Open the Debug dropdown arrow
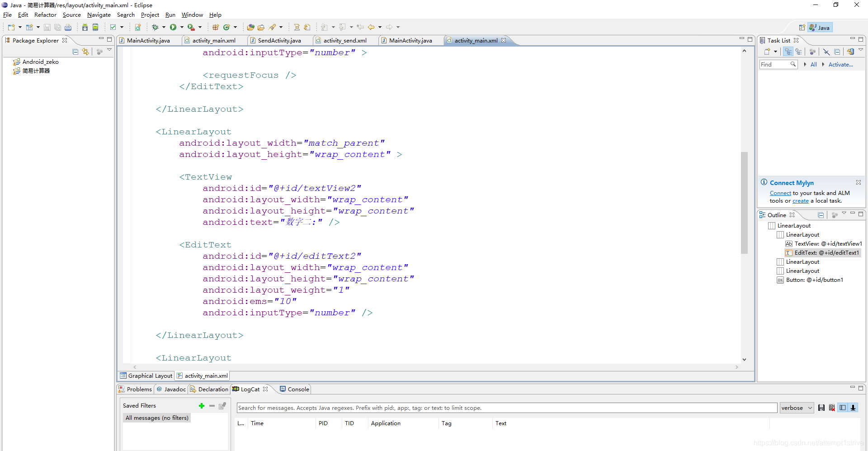The image size is (868, 451). (164, 27)
